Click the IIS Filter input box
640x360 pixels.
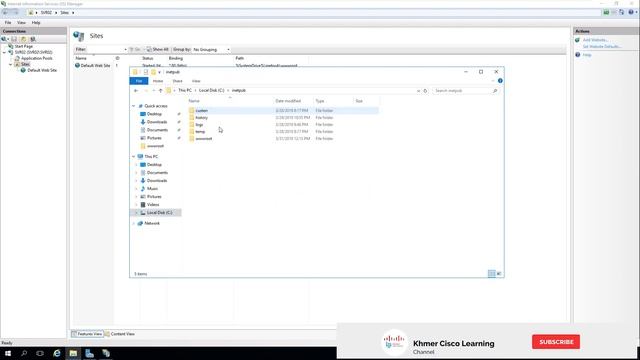tap(107, 49)
